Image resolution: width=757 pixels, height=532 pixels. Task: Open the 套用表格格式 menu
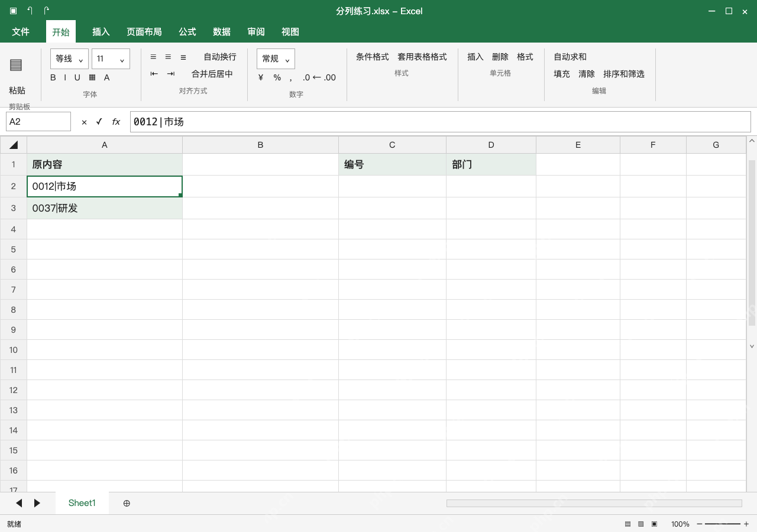click(x=422, y=57)
